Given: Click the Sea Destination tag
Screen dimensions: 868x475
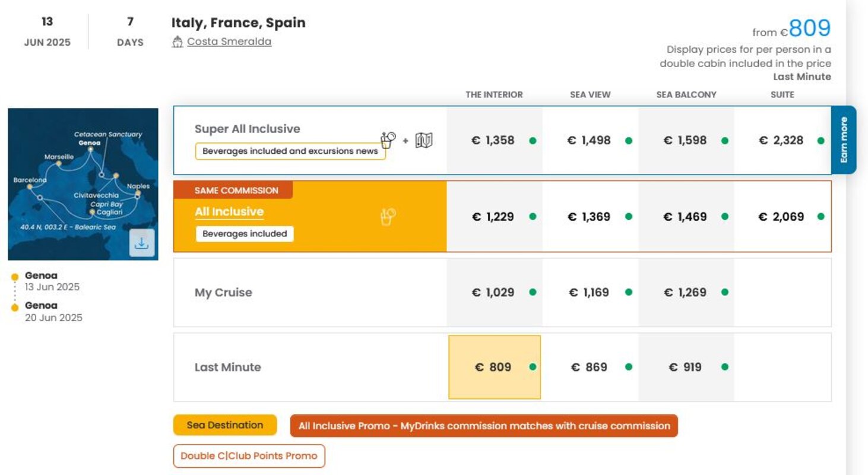Looking at the screenshot, I should point(225,425).
